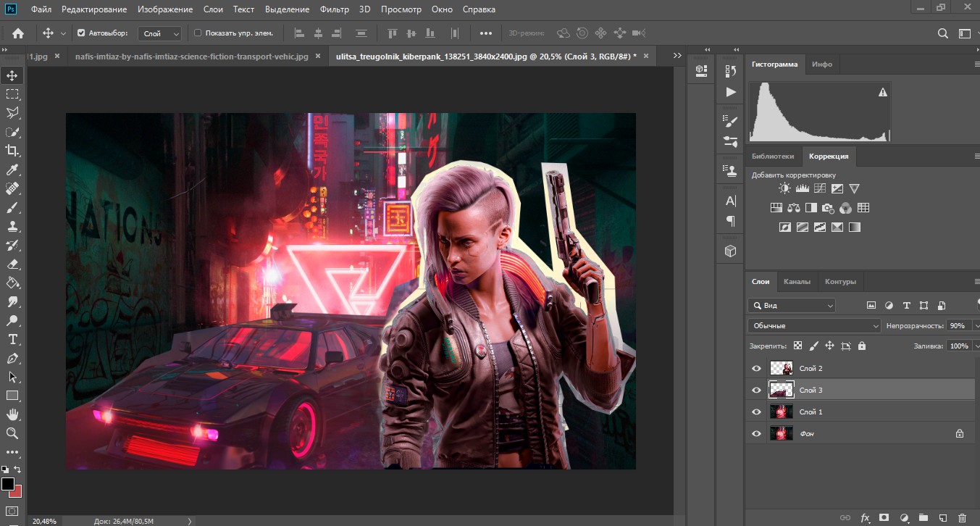Select the Eraser tool
Screen dimensions: 980x526
point(12,264)
